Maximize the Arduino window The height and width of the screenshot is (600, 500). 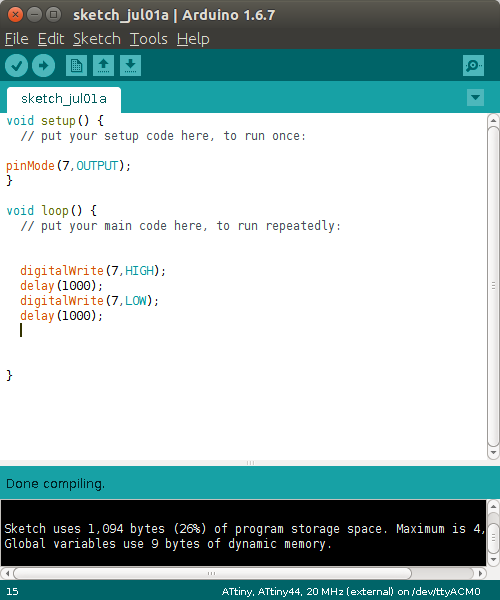tap(54, 15)
